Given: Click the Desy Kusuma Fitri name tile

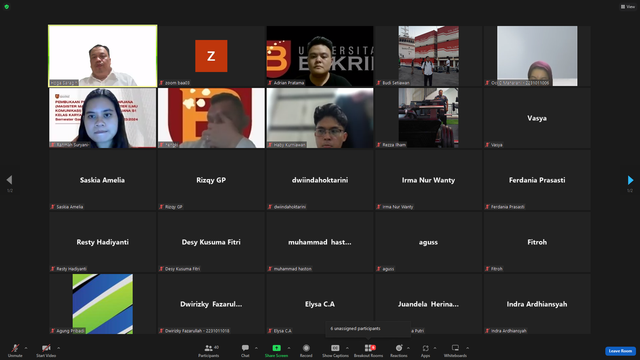Looking at the screenshot, I should coord(211,242).
